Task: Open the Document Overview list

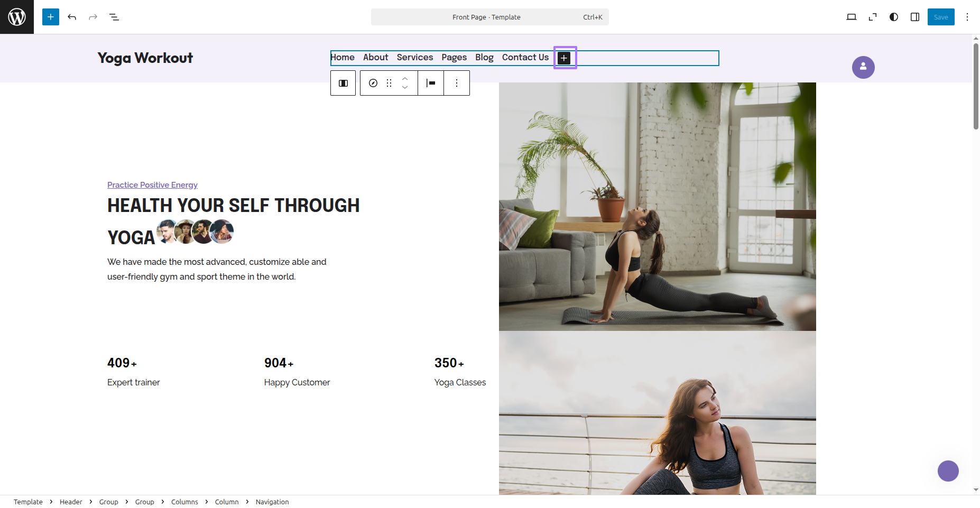Action: [x=114, y=17]
